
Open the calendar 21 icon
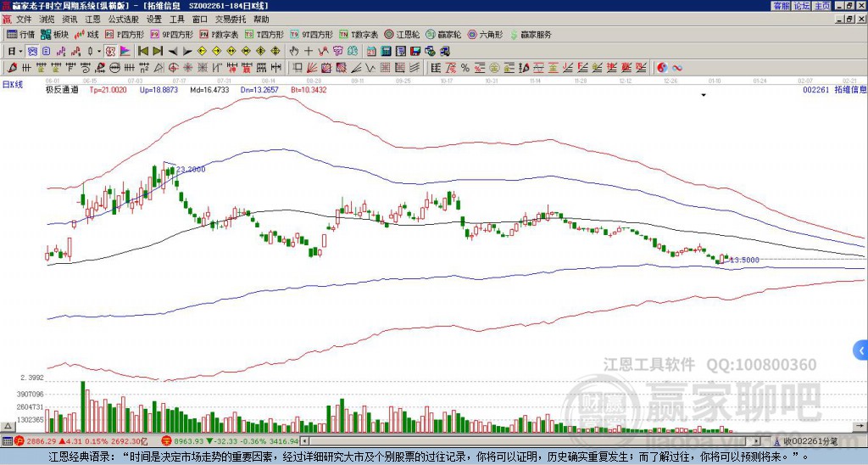click(x=371, y=52)
